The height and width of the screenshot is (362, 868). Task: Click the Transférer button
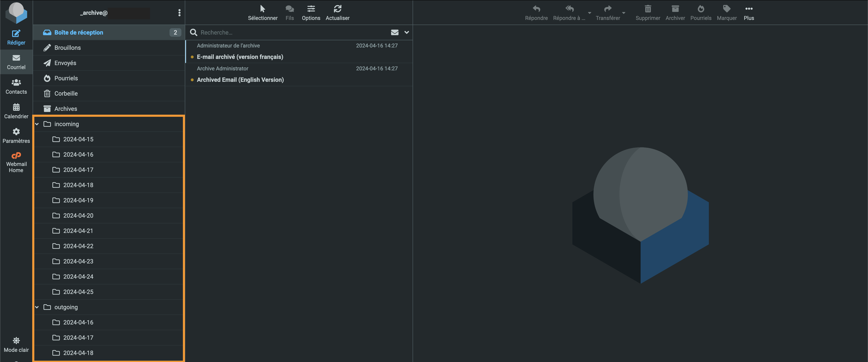[x=608, y=13]
